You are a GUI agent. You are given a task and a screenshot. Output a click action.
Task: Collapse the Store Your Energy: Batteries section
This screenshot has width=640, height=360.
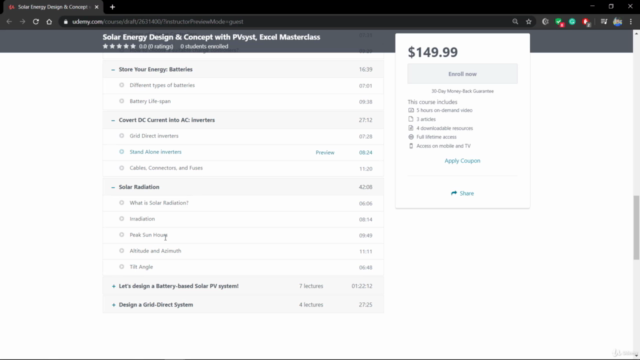[x=113, y=70]
